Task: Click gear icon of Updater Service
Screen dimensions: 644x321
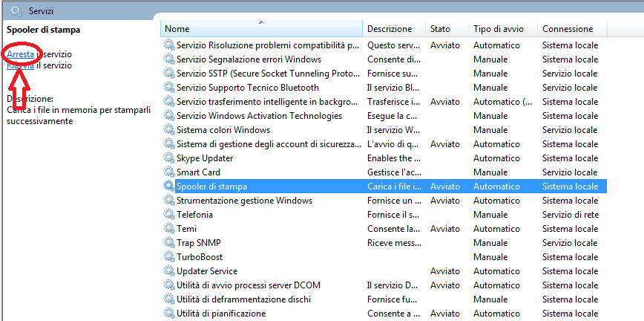Action: click(x=169, y=270)
